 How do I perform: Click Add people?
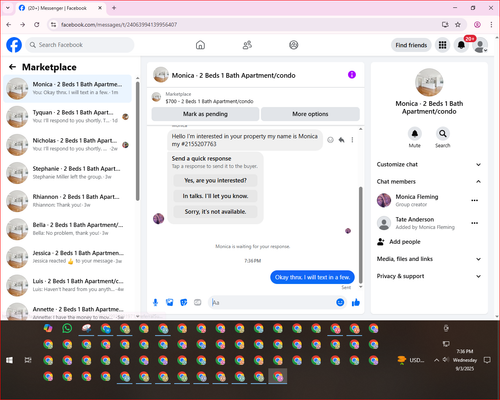point(399,242)
